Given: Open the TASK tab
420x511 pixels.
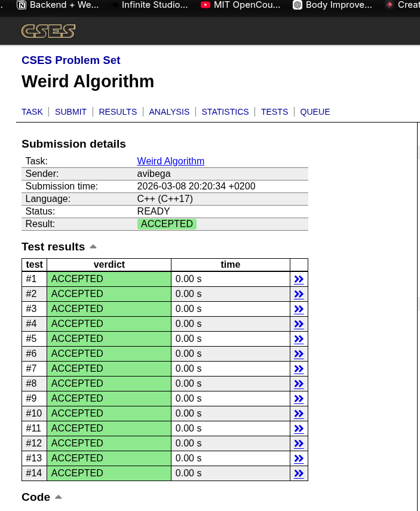Looking at the screenshot, I should point(32,112).
